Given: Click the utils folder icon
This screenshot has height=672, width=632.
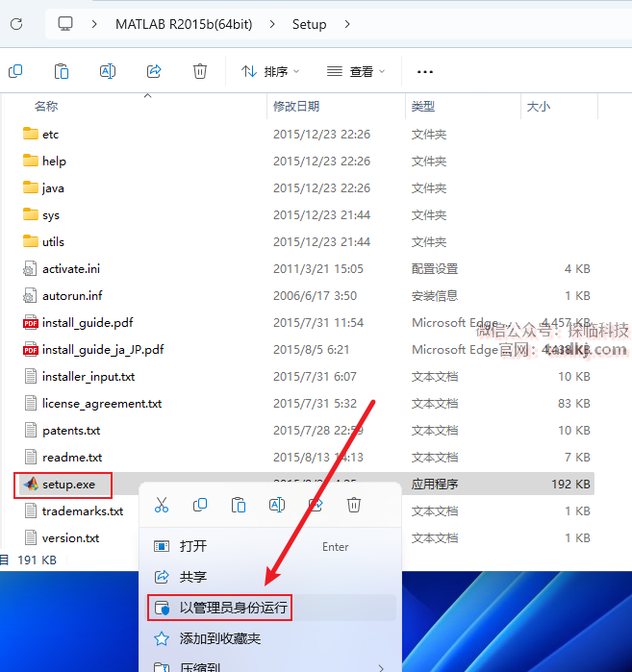Looking at the screenshot, I should pos(31,241).
